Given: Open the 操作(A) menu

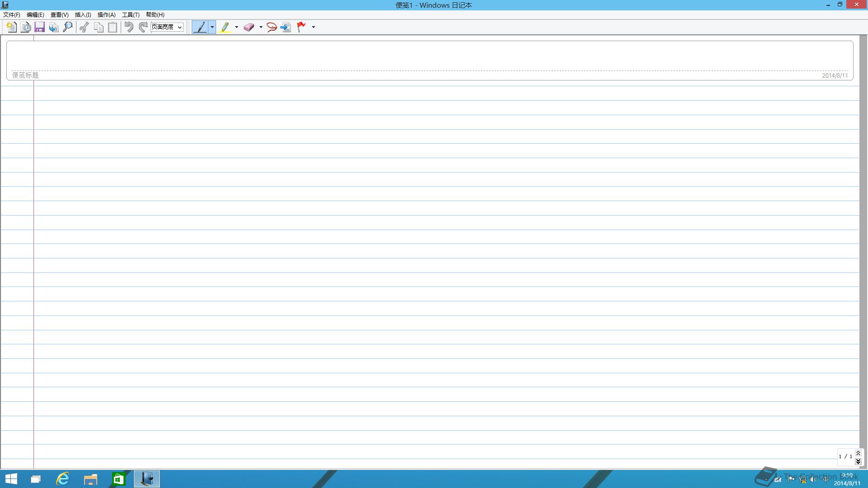Looking at the screenshot, I should click(x=107, y=15).
